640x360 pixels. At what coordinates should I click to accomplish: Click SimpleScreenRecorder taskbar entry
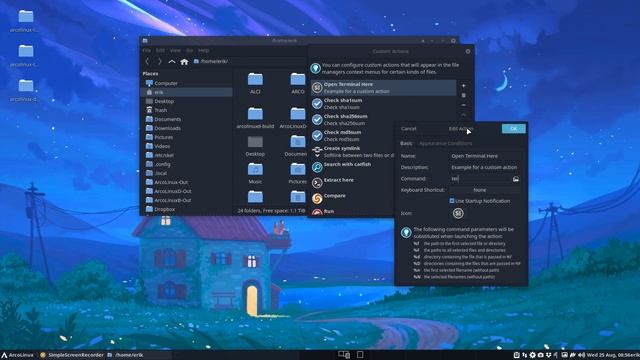click(x=72, y=355)
